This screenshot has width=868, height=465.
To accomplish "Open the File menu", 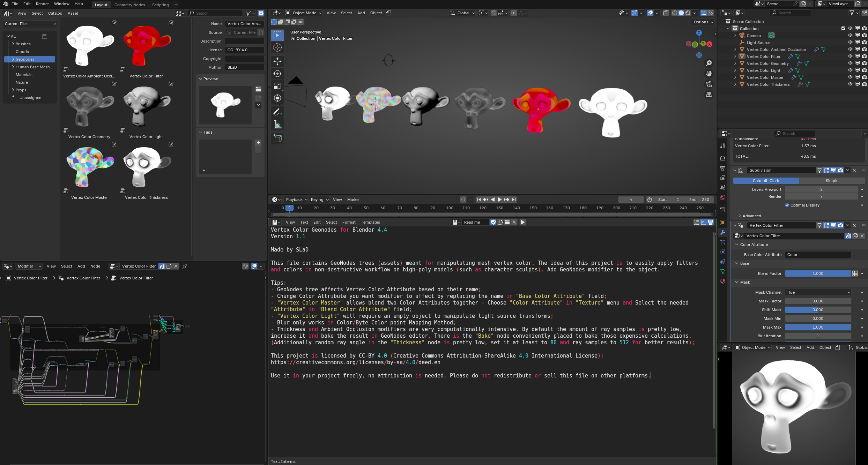I will click(15, 4).
